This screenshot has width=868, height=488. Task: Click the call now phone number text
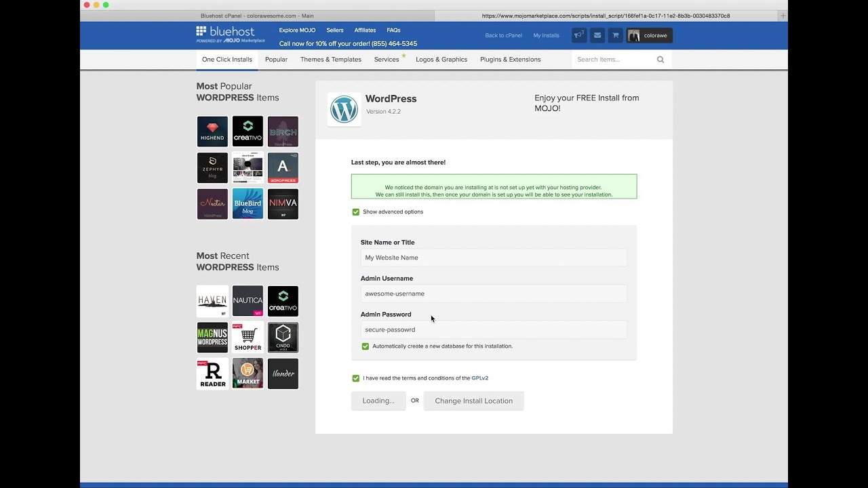pos(348,43)
